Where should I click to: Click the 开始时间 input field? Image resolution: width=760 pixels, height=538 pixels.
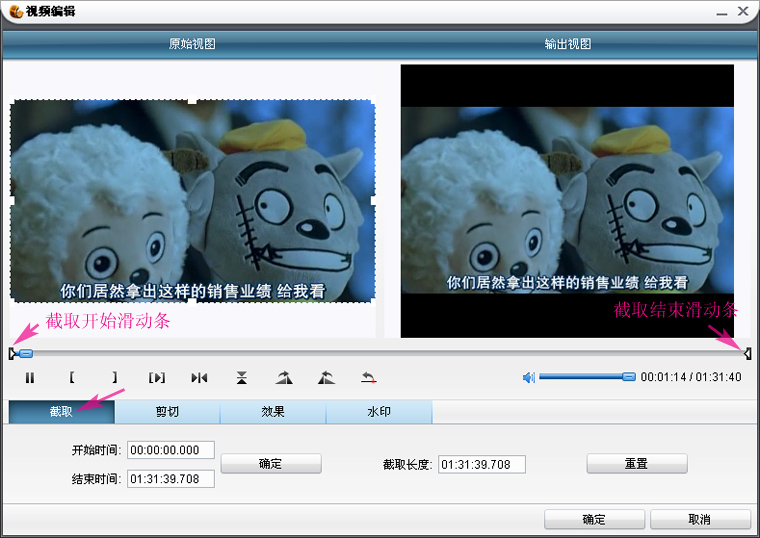point(170,450)
